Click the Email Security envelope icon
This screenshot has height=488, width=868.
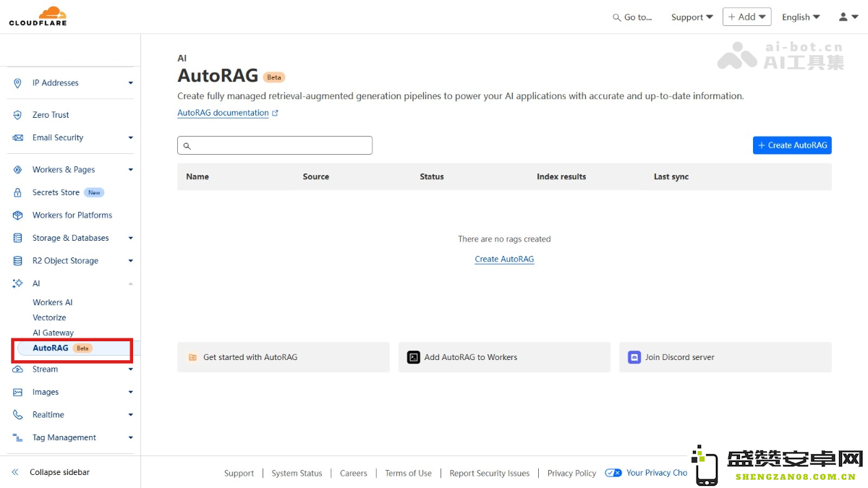pos(17,138)
